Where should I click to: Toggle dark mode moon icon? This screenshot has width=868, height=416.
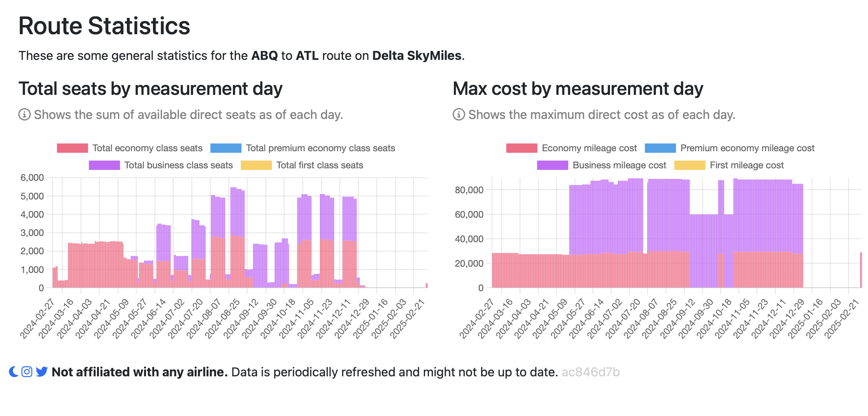(x=14, y=372)
